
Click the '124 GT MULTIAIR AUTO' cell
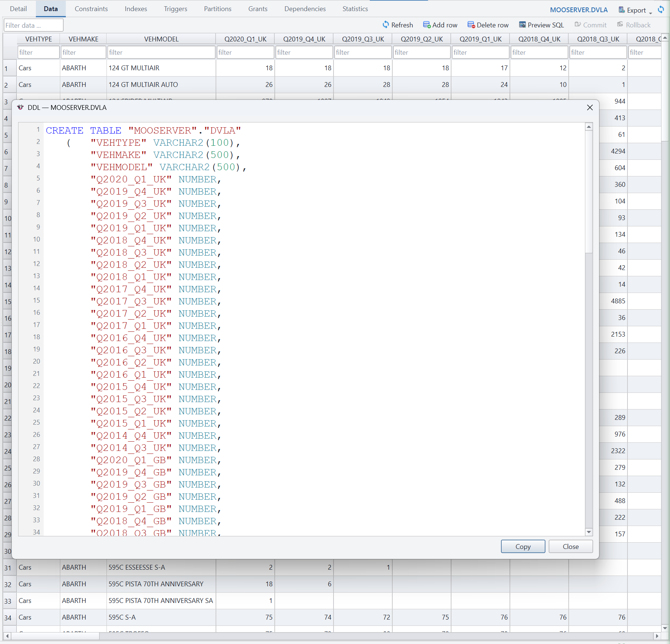click(x=161, y=85)
